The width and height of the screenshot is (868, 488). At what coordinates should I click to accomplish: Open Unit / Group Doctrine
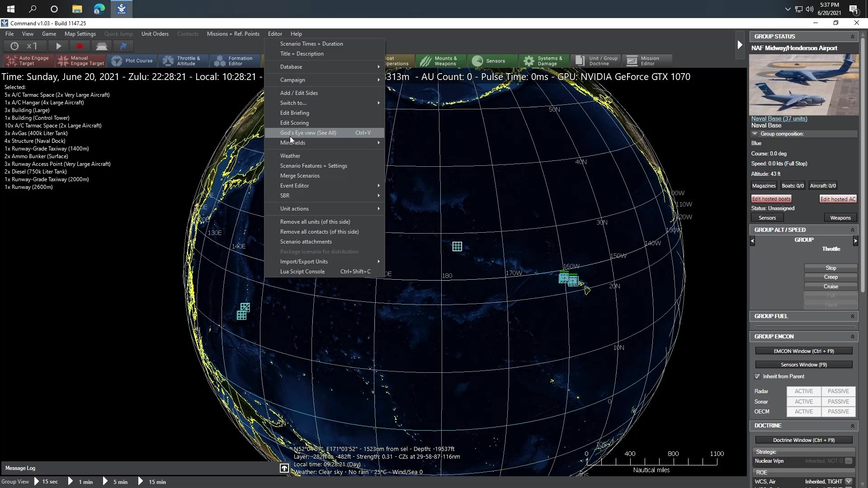pyautogui.click(x=595, y=61)
